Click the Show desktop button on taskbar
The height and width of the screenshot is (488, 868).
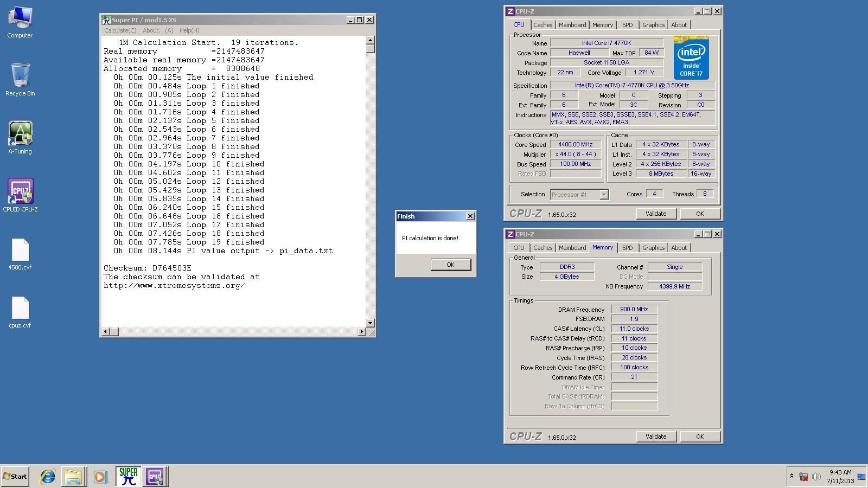[861, 477]
